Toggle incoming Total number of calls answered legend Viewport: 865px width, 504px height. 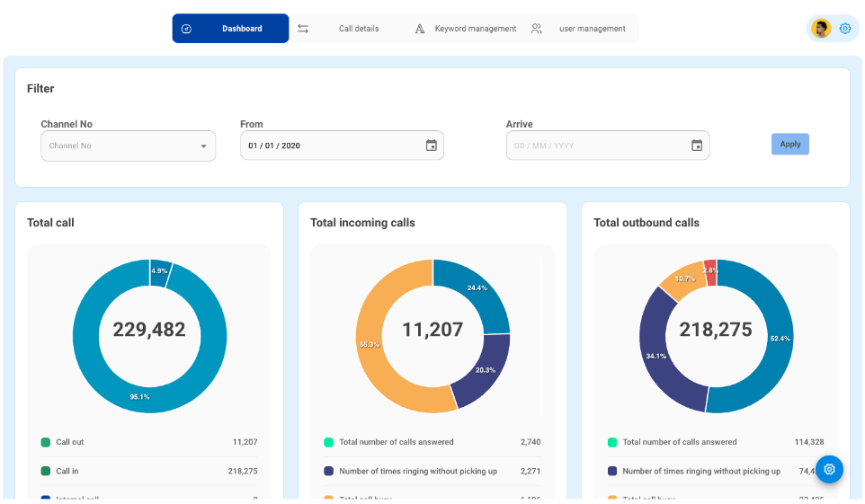click(x=396, y=442)
